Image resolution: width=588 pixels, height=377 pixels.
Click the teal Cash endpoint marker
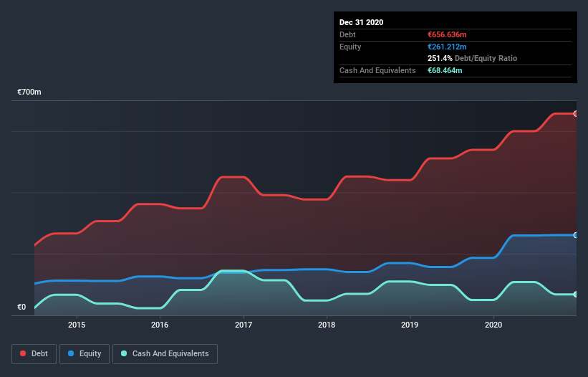[576, 295]
